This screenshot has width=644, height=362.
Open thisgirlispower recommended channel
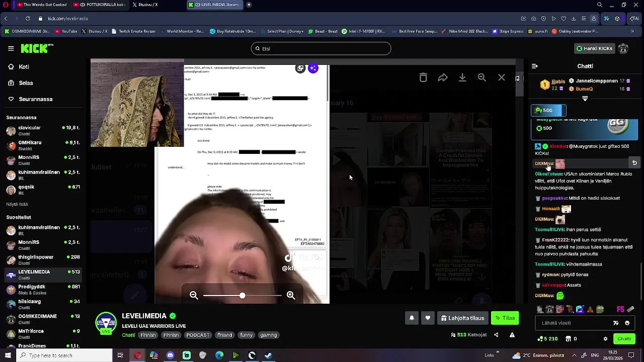point(43,260)
